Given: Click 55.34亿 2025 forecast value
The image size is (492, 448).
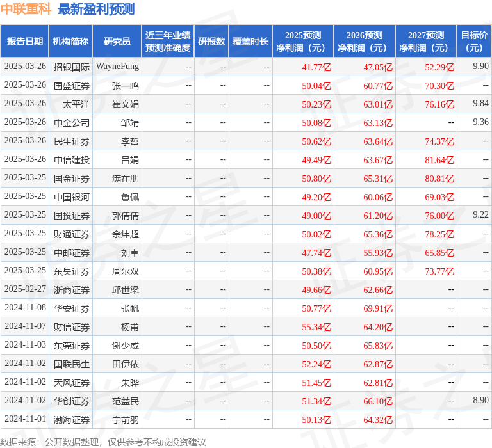Looking at the screenshot, I should (316, 327).
